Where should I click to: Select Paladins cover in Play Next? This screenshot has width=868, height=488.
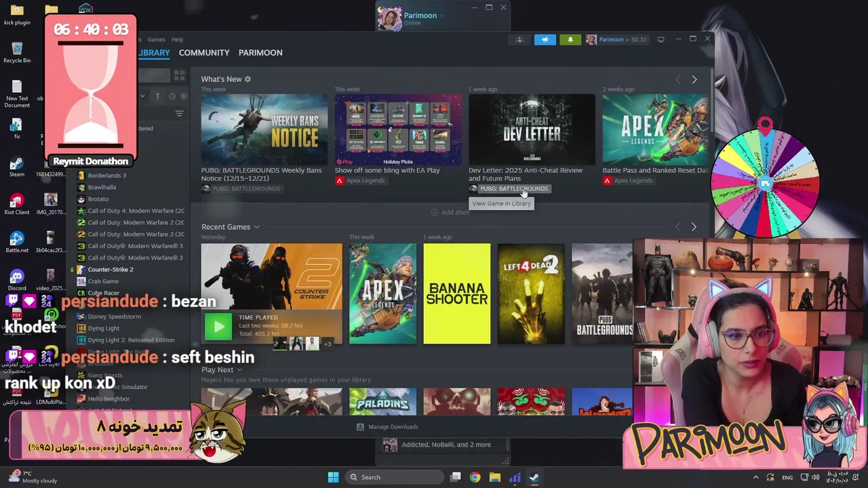[382, 401]
